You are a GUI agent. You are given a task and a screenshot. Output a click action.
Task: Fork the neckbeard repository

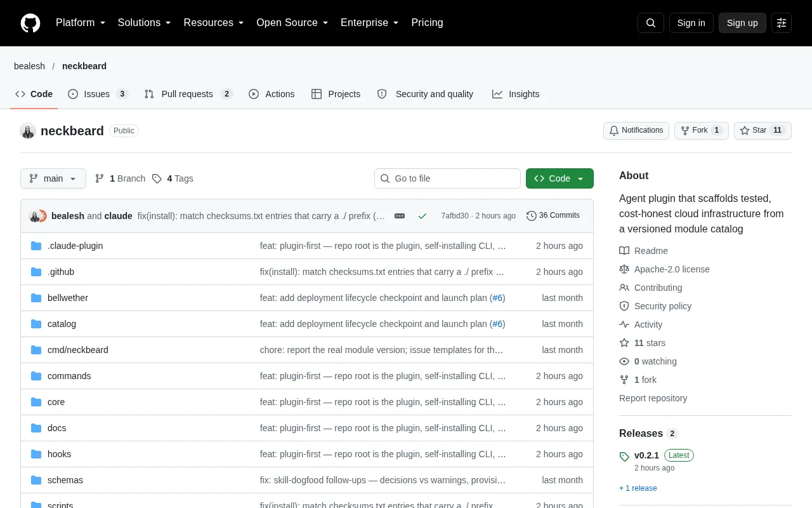(x=702, y=131)
